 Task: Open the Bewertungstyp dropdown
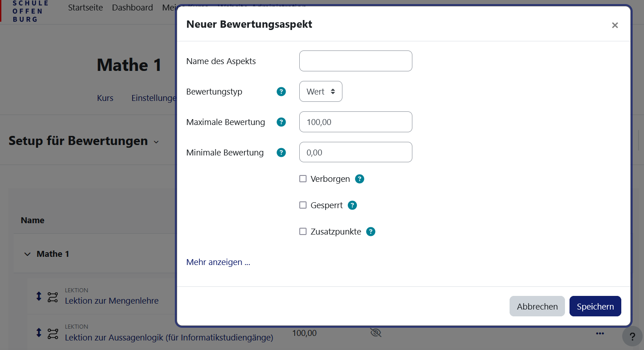[x=321, y=91]
